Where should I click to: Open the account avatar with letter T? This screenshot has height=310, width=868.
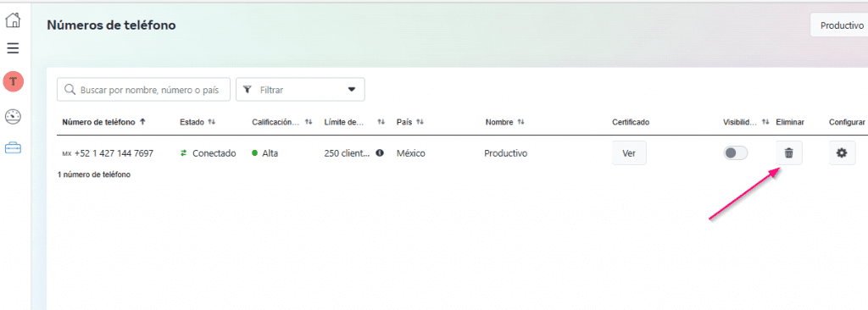pos(14,82)
